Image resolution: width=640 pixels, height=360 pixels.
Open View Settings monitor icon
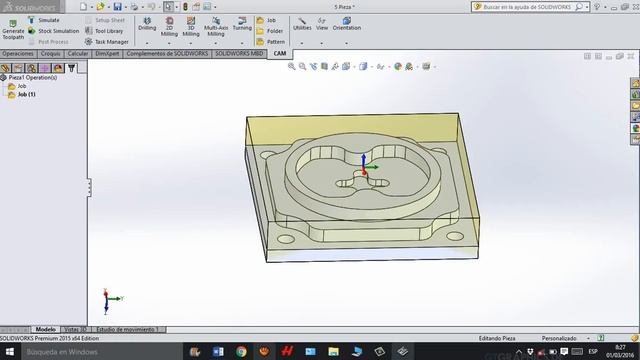(x=426, y=66)
